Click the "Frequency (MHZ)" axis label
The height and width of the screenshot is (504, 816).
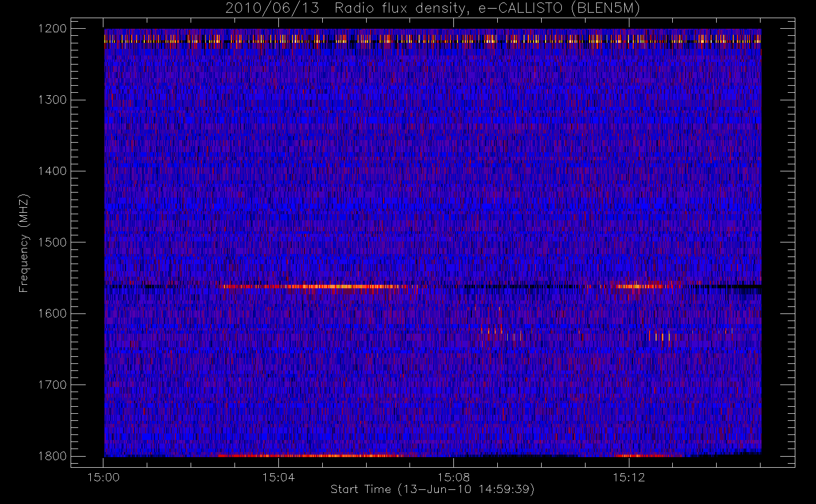coord(24,243)
